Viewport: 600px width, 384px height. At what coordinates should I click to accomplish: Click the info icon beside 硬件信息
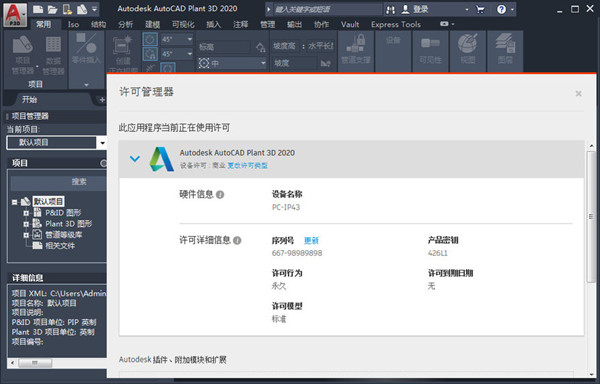coord(220,195)
